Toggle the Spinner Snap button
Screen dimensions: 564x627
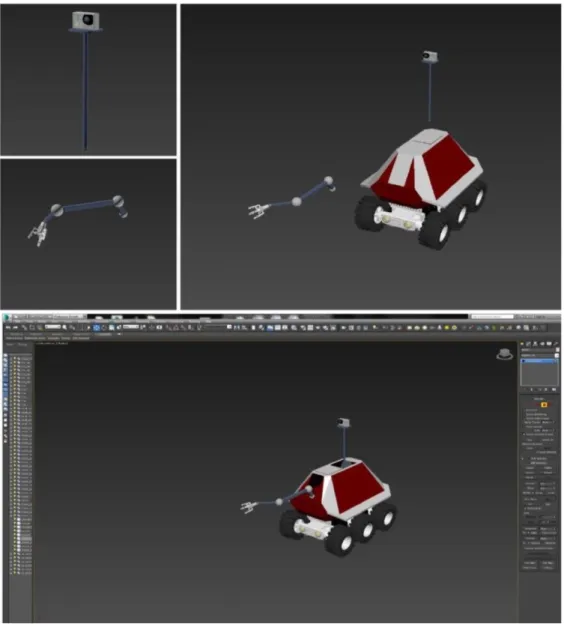pyautogui.click(x=191, y=327)
